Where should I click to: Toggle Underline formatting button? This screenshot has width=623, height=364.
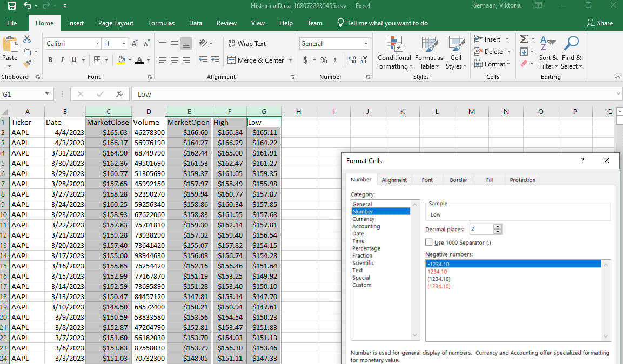pyautogui.click(x=74, y=60)
